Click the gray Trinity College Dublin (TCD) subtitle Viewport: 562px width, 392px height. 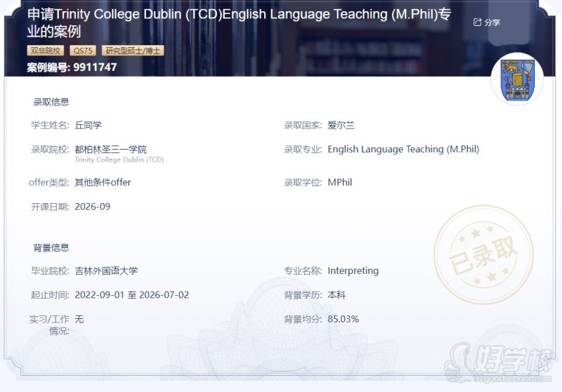119,159
